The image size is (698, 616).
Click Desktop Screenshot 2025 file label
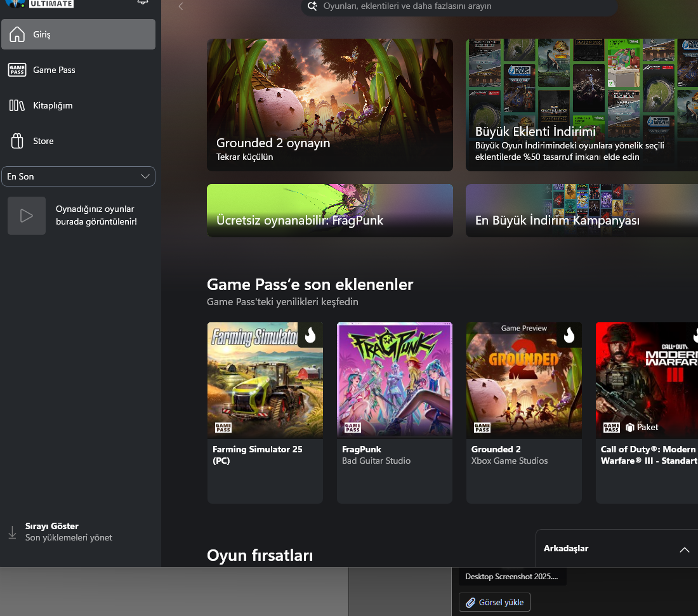click(x=511, y=577)
